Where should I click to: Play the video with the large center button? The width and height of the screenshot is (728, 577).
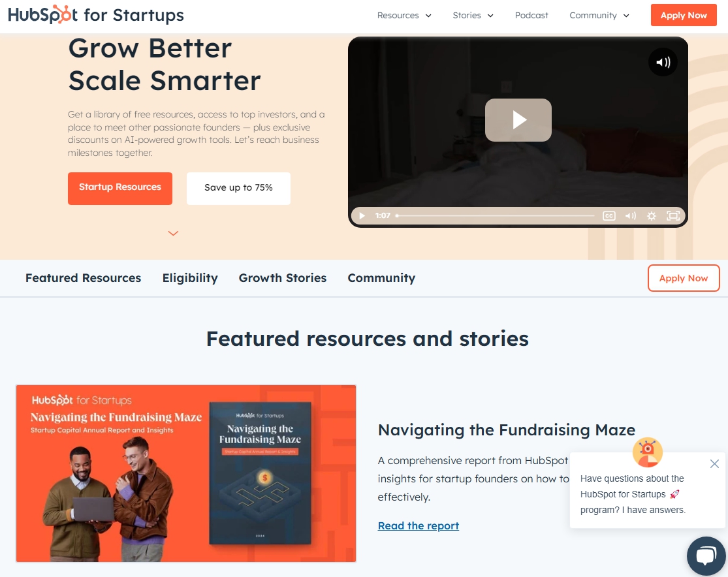point(518,119)
